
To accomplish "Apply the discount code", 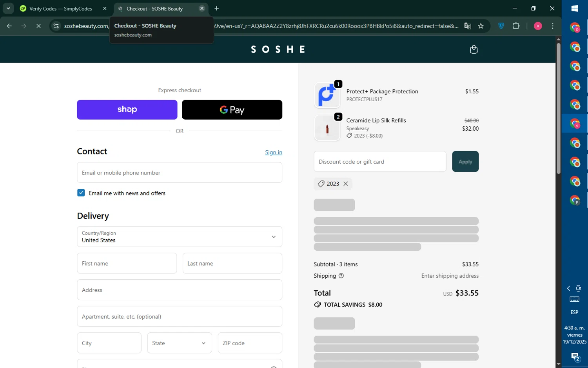I will click(465, 161).
